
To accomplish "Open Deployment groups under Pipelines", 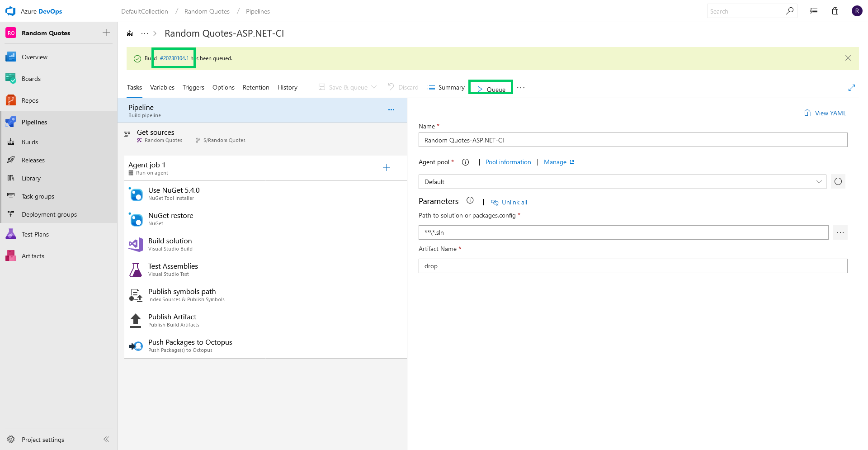I will (49, 214).
